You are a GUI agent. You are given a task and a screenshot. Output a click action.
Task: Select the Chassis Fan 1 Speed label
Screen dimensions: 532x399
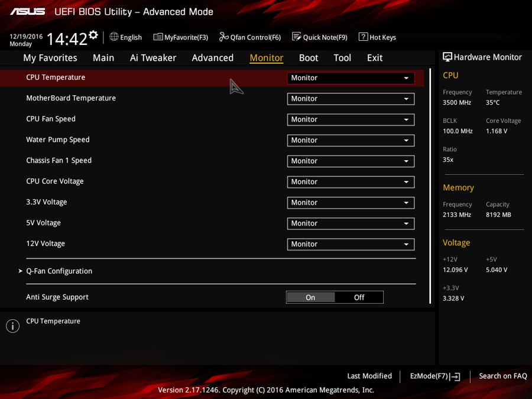pos(59,160)
